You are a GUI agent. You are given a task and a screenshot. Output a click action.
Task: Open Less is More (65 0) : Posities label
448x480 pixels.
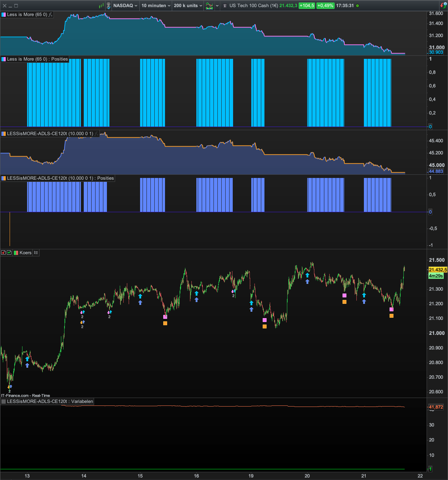point(37,59)
